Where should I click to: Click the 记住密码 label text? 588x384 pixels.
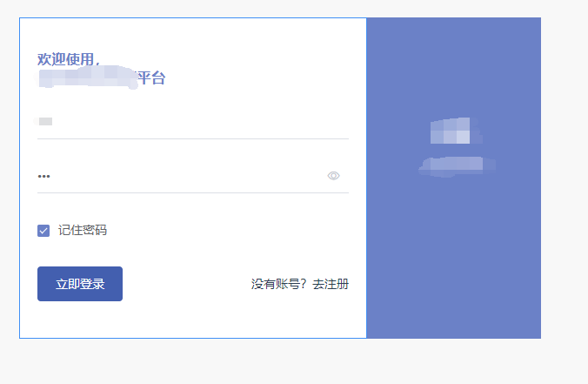point(83,230)
